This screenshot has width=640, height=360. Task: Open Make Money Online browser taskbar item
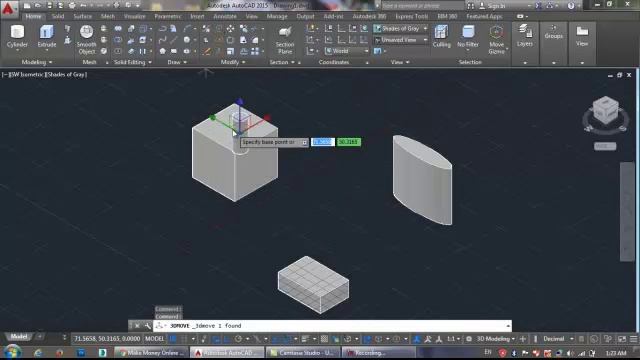click(151, 353)
